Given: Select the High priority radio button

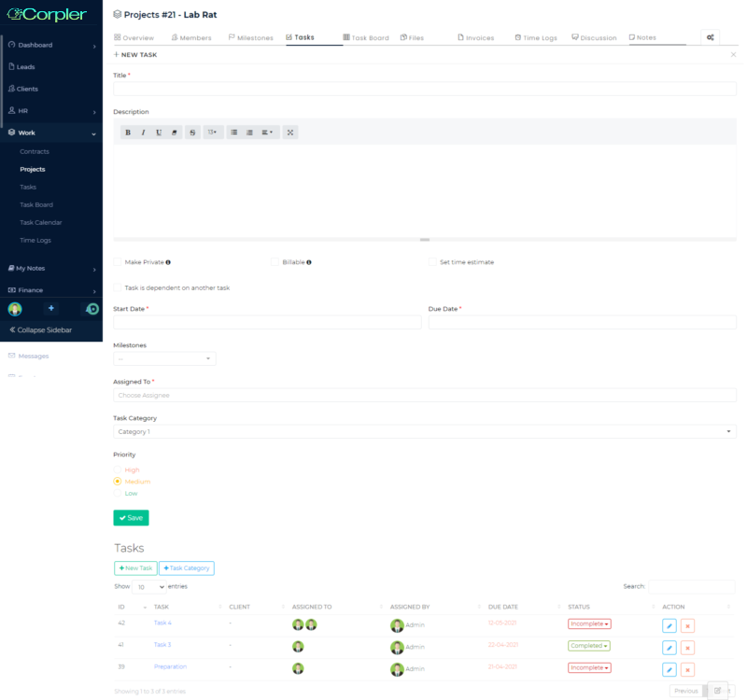Looking at the screenshot, I should [119, 470].
